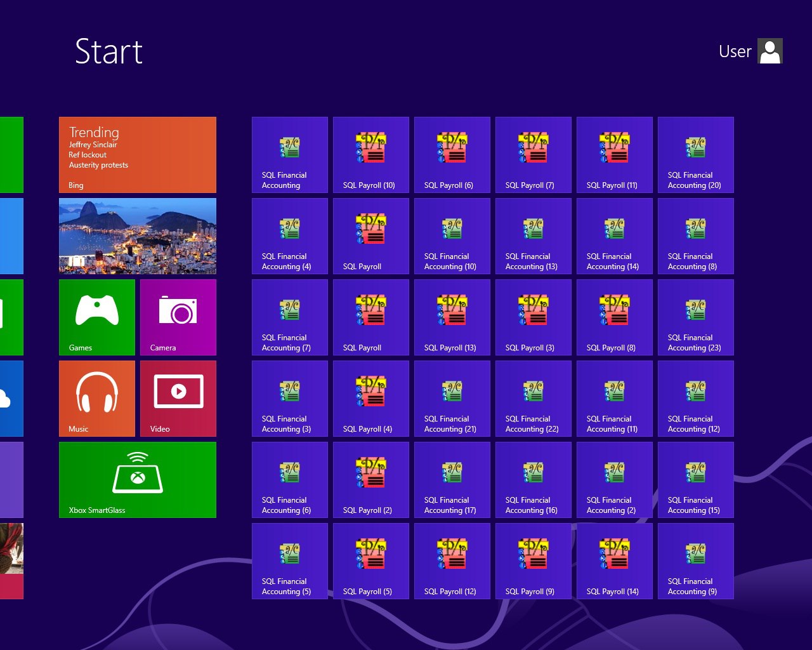The height and width of the screenshot is (650, 812).
Task: Open the SQL Payroll (9) tile
Action: point(534,561)
